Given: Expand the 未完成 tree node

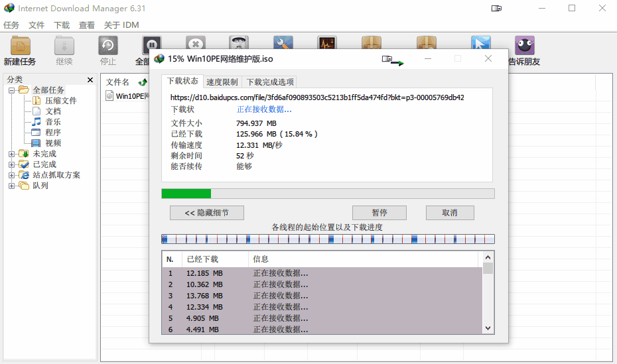Looking at the screenshot, I should point(11,154).
